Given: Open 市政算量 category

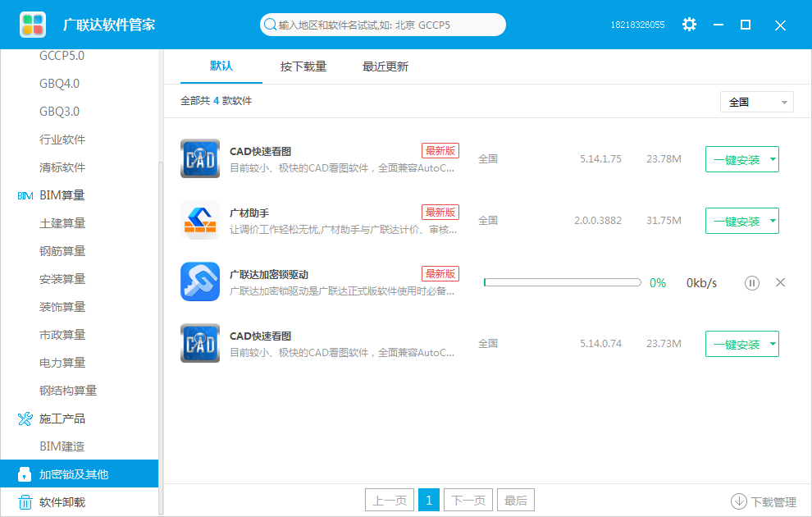Looking at the screenshot, I should 62,335.
